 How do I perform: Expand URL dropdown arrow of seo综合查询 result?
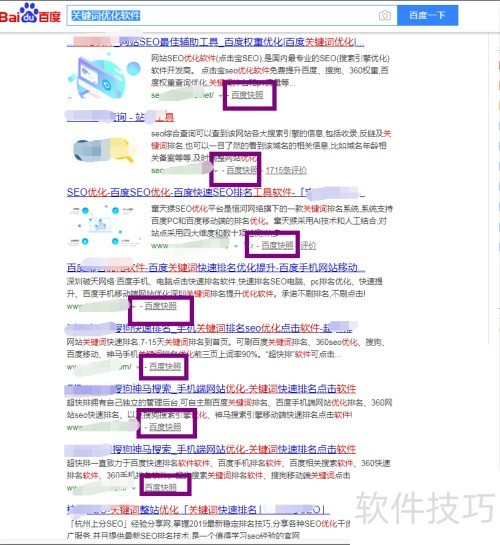click(x=216, y=171)
